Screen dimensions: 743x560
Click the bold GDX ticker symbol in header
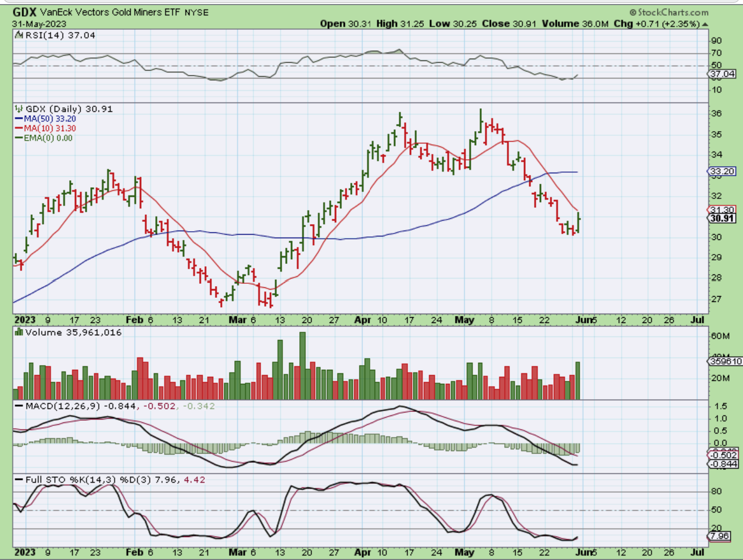pyautogui.click(x=25, y=12)
